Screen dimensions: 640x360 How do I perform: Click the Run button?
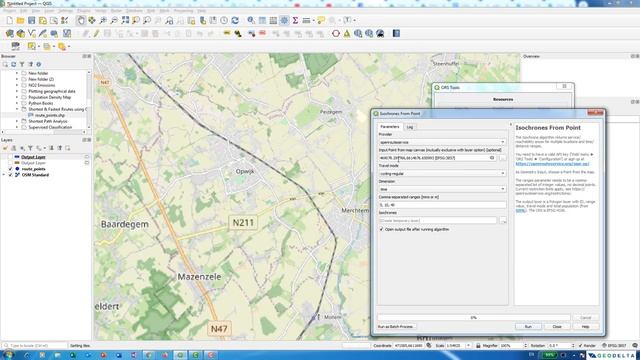pos(528,327)
